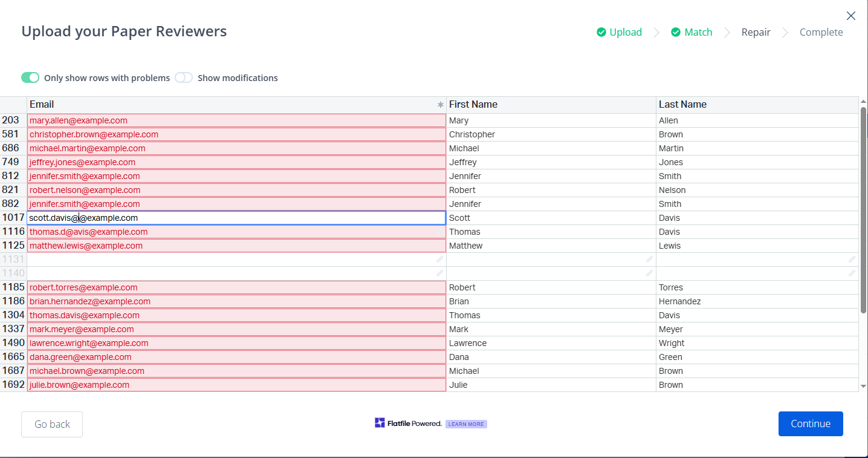This screenshot has height=458, width=868.
Task: Click pencil icon in row 1140 Last Name cell
Action: click(x=852, y=273)
